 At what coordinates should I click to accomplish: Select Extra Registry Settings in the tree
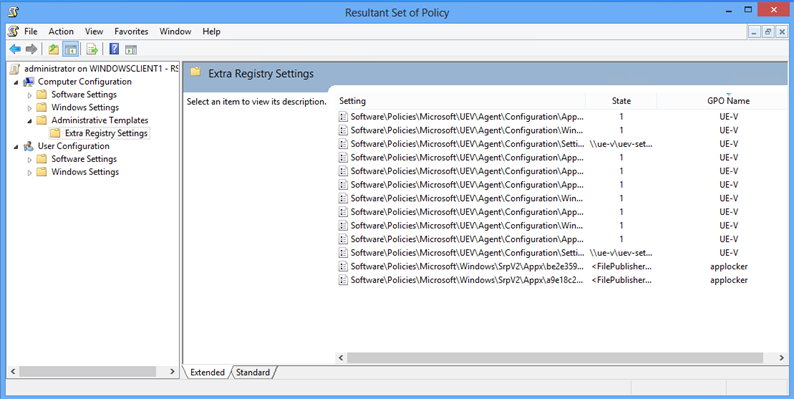(x=106, y=133)
